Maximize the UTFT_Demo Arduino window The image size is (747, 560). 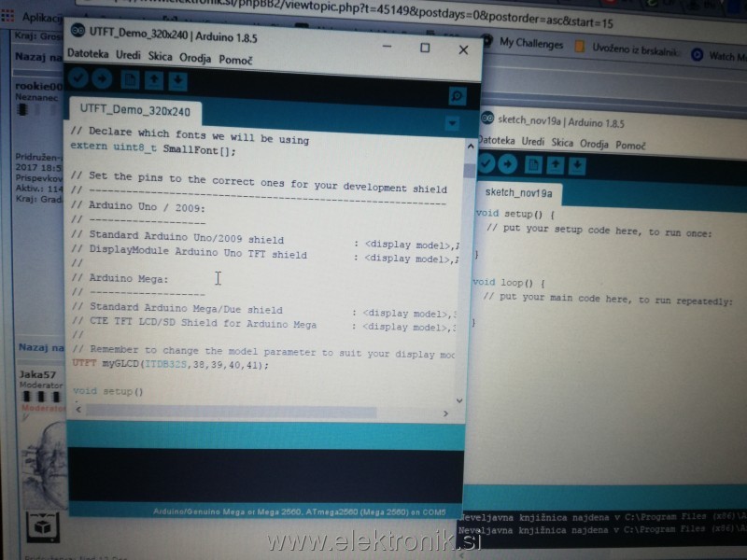(425, 47)
